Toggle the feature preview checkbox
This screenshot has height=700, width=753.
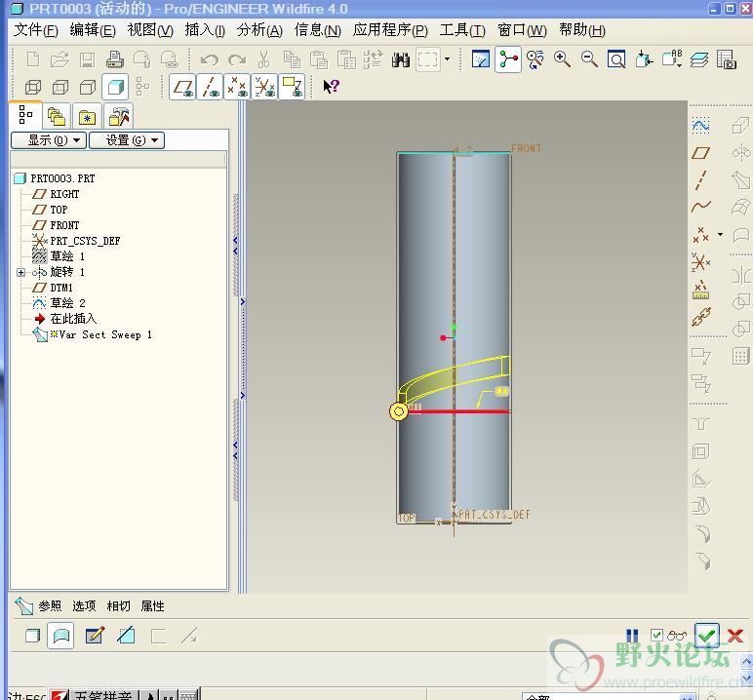tap(656, 636)
